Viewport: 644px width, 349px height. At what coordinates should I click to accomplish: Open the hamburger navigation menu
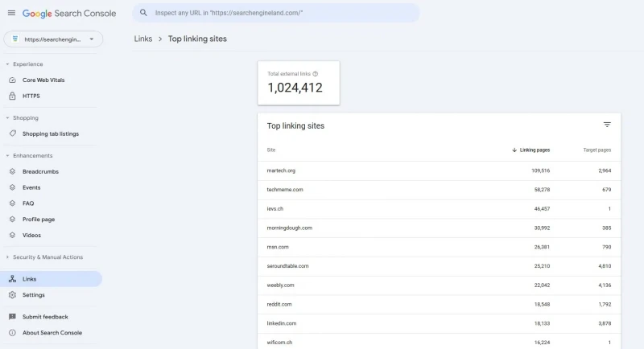(11, 13)
